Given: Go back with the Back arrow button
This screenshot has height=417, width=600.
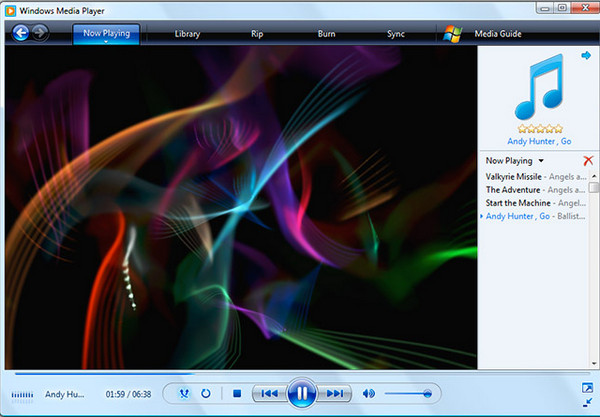Looking at the screenshot, I should (x=21, y=33).
